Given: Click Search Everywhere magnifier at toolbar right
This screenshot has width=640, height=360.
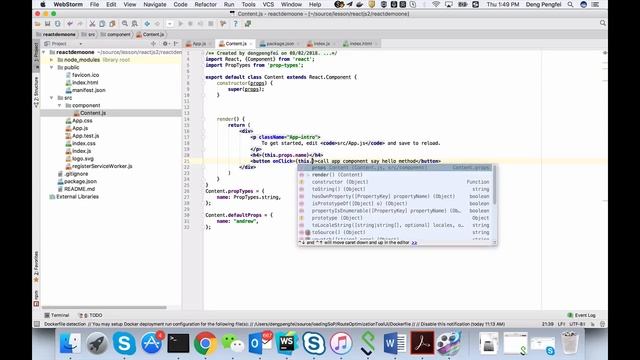Looking at the screenshot, I should 602,23.
